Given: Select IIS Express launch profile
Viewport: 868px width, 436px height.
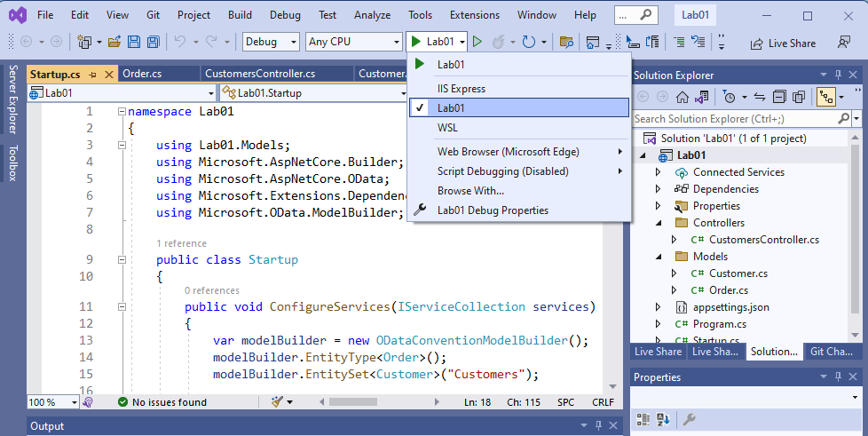Looking at the screenshot, I should (x=519, y=89).
